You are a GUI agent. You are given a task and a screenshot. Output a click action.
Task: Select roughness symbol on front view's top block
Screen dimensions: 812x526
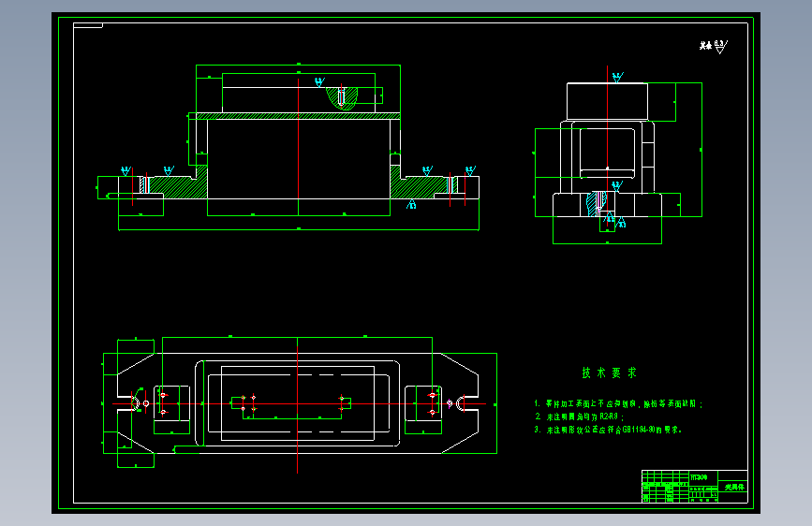click(319, 81)
